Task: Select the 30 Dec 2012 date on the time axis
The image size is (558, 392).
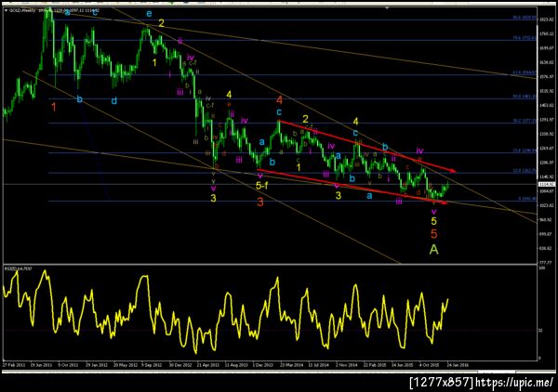Action: (x=180, y=365)
